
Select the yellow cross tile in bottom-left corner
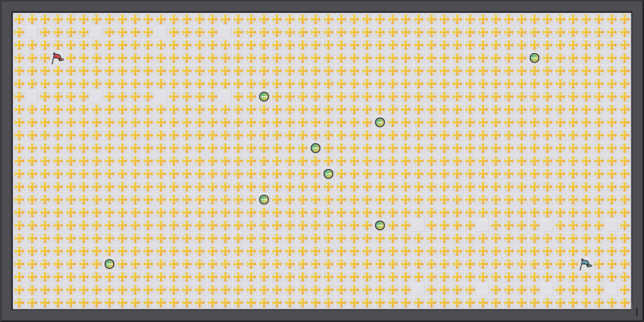[x=19, y=303]
